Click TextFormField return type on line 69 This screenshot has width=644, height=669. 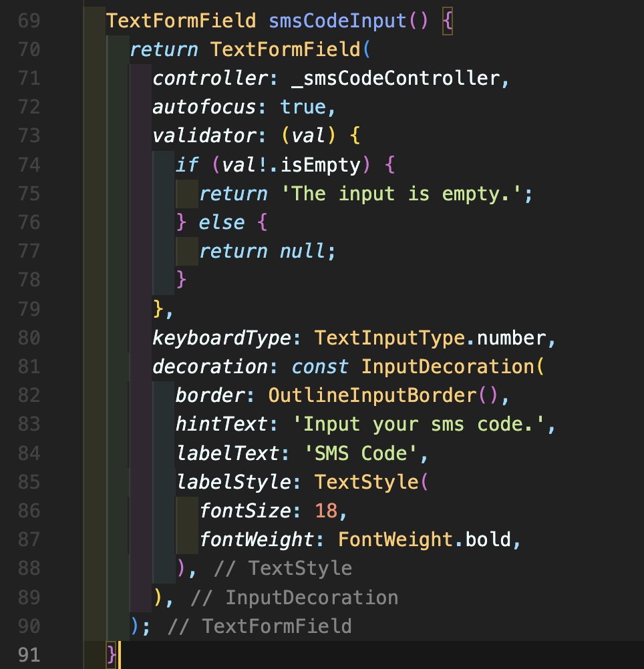click(x=181, y=21)
